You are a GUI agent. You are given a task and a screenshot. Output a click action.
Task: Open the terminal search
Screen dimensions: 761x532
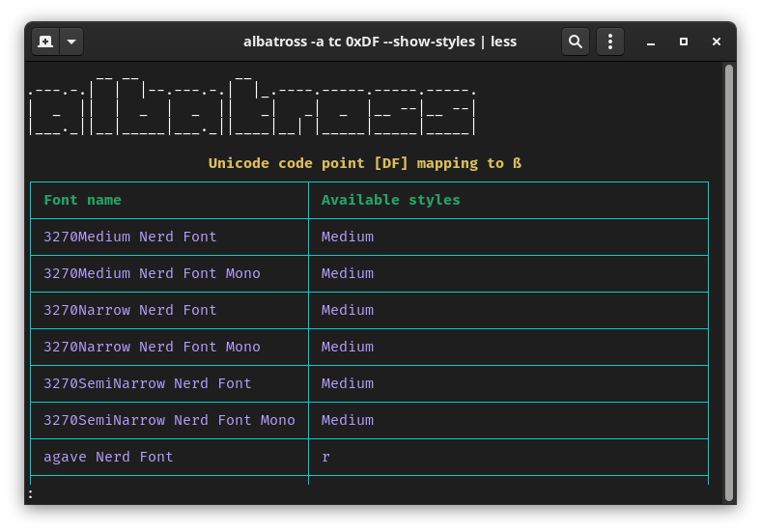coord(576,42)
